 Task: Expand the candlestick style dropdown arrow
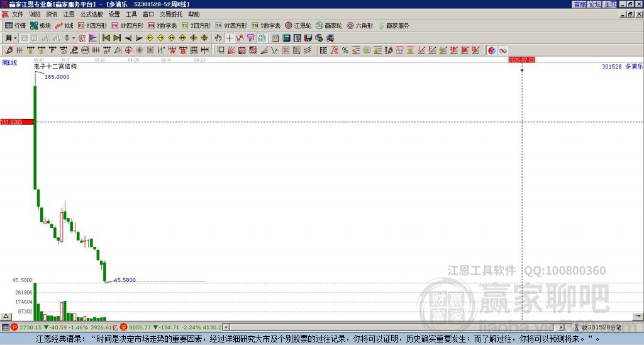coord(74,38)
